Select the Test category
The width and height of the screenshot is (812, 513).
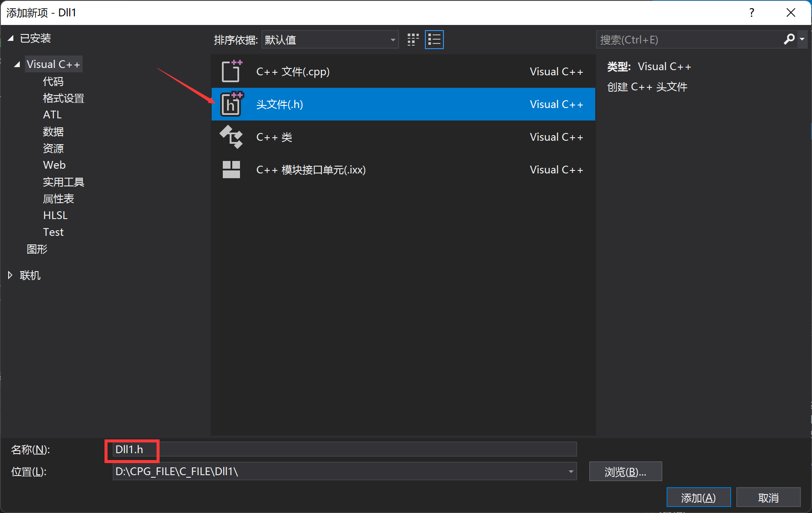click(53, 232)
